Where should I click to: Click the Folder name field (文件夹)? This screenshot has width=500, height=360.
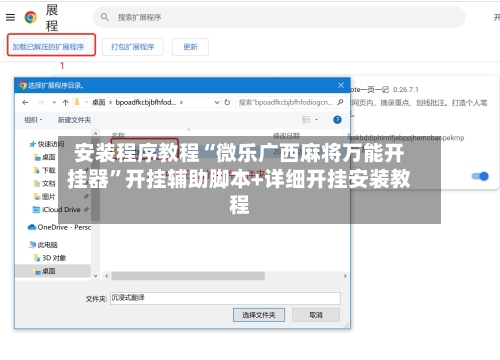tap(225, 298)
